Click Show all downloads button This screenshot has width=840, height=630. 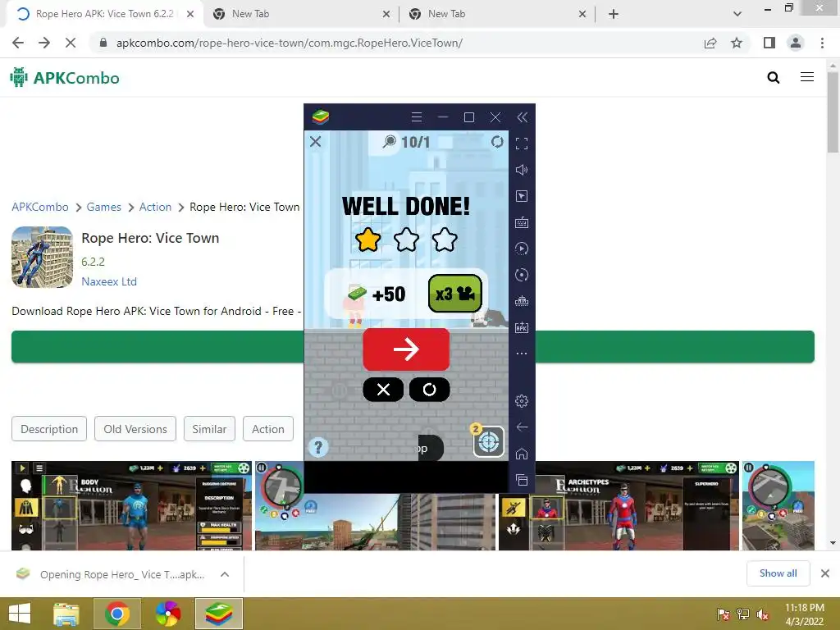point(778,573)
